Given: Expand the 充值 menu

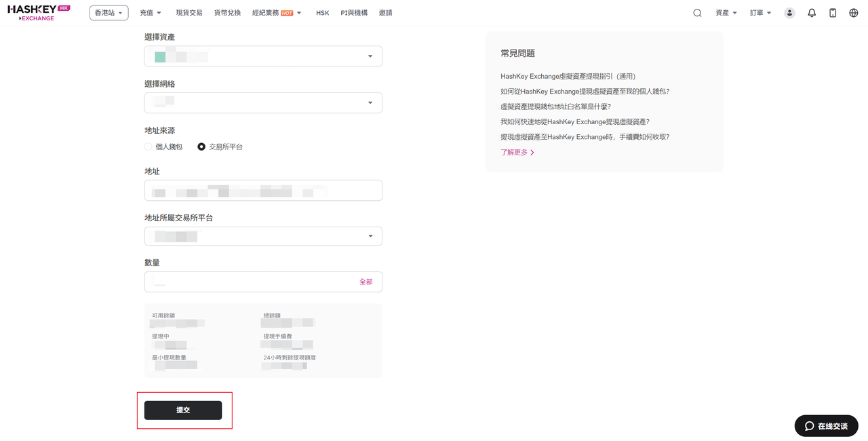Looking at the screenshot, I should 151,13.
